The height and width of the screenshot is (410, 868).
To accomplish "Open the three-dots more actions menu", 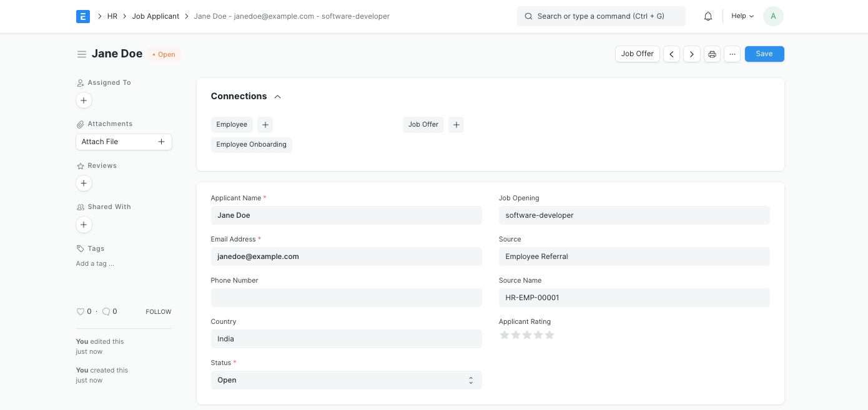I will pos(732,54).
